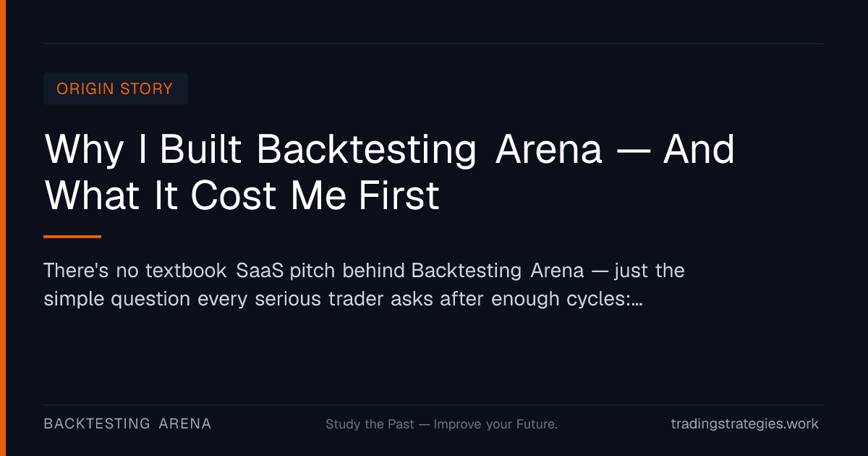This screenshot has width=868, height=456.
Task: Select the BACKTESTING ARENA footer brand text
Action: point(127,423)
